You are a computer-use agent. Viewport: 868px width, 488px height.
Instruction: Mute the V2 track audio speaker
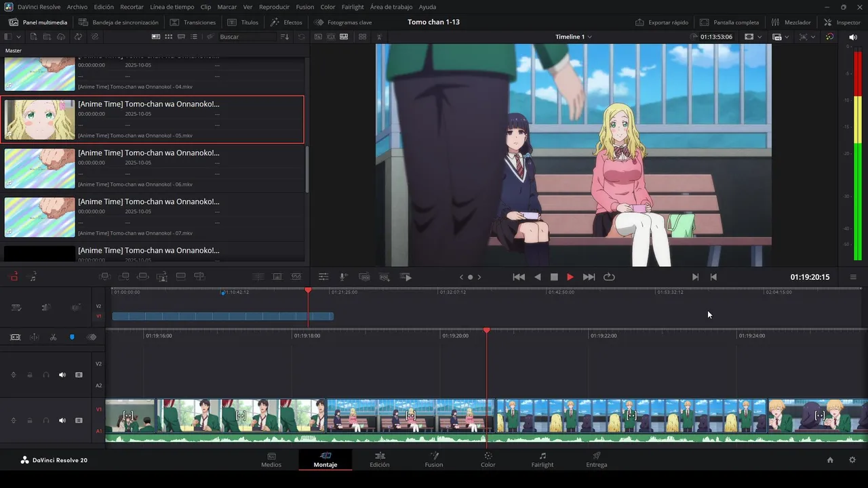(62, 375)
